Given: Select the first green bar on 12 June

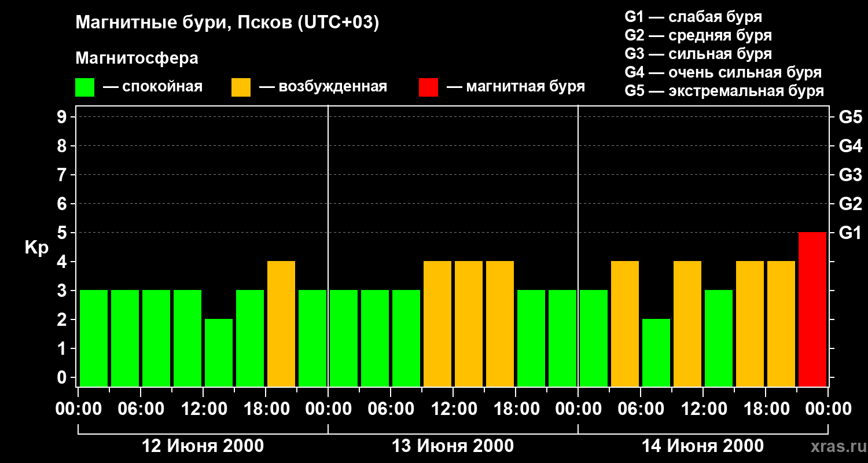Looking at the screenshot, I should pos(94,338).
